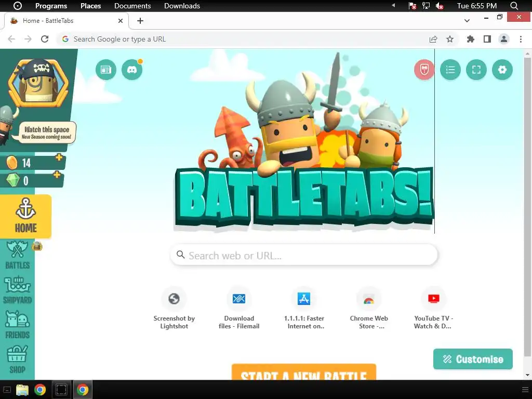Screen dimensions: 532x399
Task: Open the list menu round icon
Action: pos(450,70)
